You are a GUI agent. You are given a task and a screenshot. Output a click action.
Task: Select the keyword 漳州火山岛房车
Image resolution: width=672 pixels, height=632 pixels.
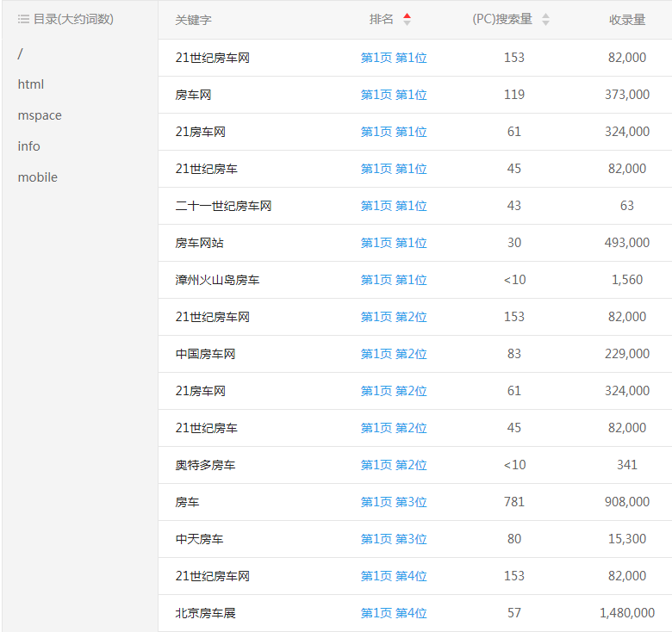click(217, 280)
